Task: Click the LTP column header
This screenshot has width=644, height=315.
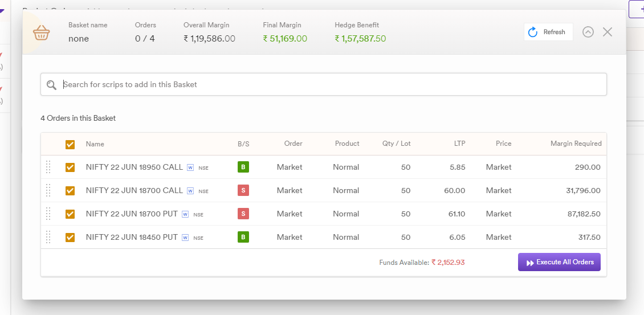Action: [x=459, y=144]
